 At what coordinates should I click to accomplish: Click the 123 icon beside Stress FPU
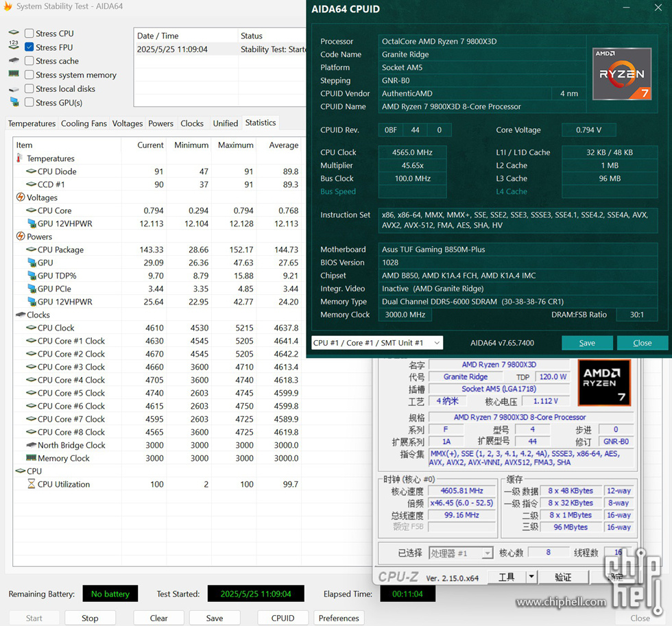pos(14,45)
